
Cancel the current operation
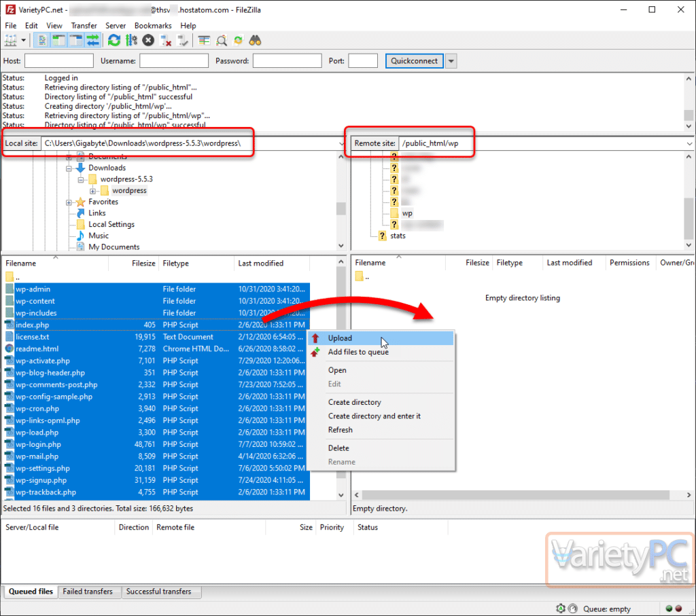[148, 41]
